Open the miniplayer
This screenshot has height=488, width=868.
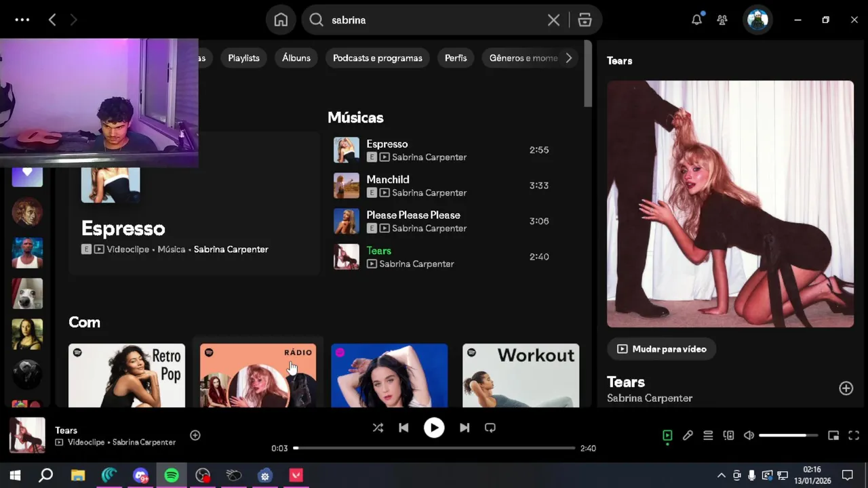(x=833, y=435)
